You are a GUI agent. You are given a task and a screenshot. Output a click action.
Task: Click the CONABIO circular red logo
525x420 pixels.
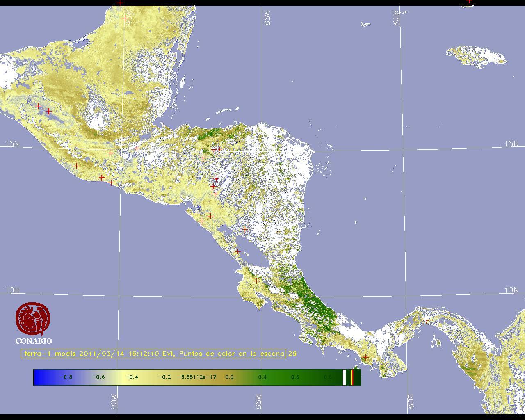coord(33,319)
